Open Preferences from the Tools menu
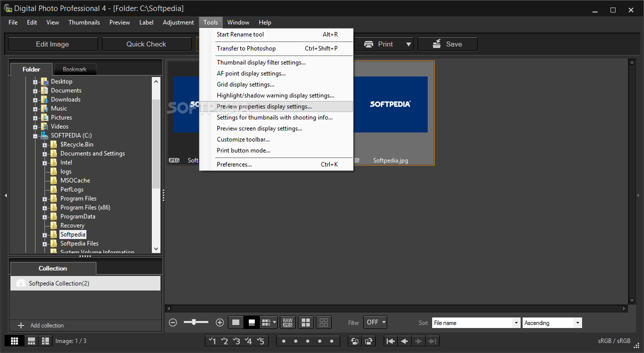 coord(276,164)
